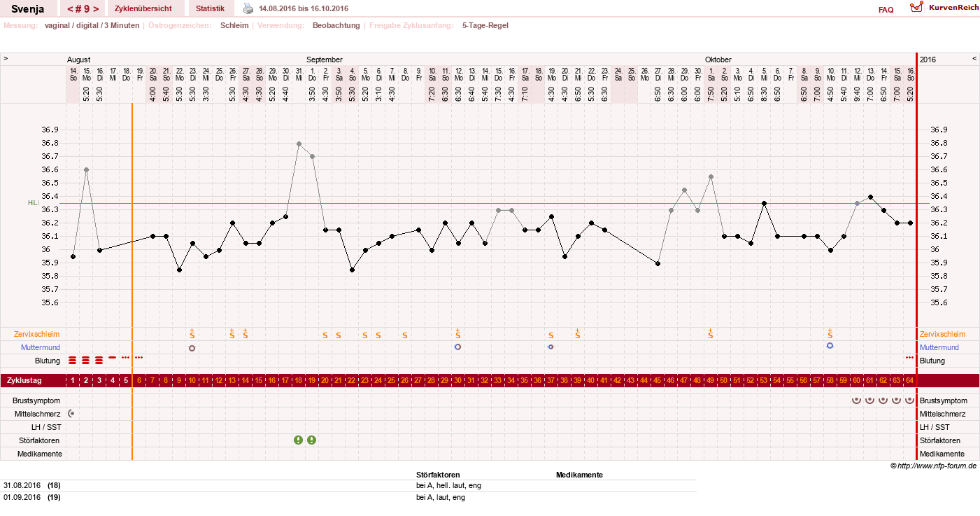Viewport: 980px width, 516px height.
Task: Click the cervical mucus S+ on day 58
Action: point(830,334)
